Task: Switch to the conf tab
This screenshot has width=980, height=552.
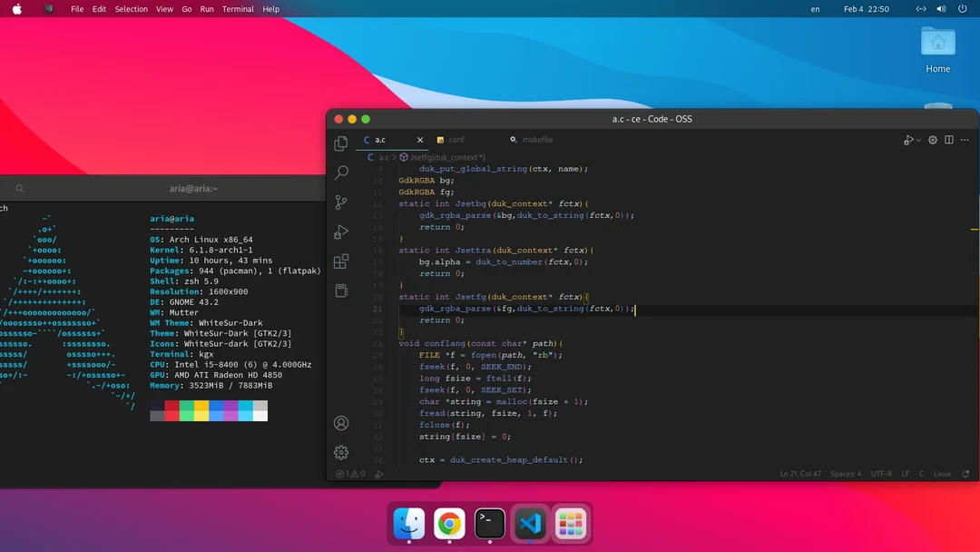Action: pos(456,140)
